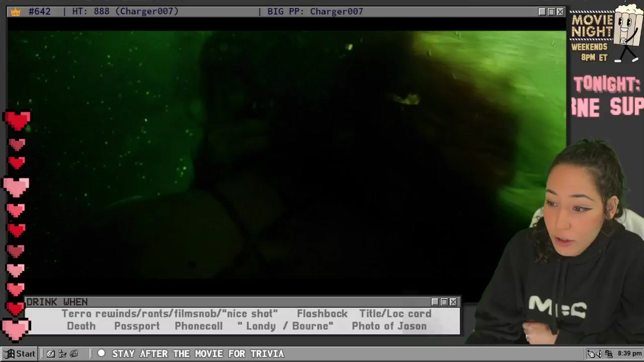Image resolution: width=644 pixels, height=362 pixels.
Task: Click the Show Desktop quick launch icon
Action: click(x=51, y=354)
